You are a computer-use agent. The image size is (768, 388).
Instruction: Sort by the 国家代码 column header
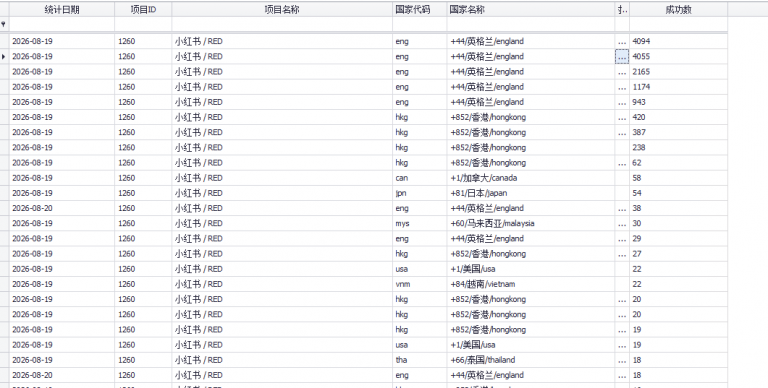tap(420, 9)
